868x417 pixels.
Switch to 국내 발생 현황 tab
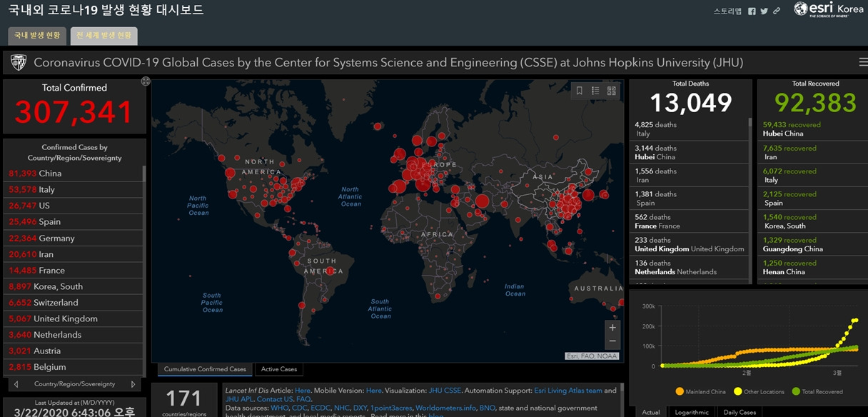click(x=37, y=35)
